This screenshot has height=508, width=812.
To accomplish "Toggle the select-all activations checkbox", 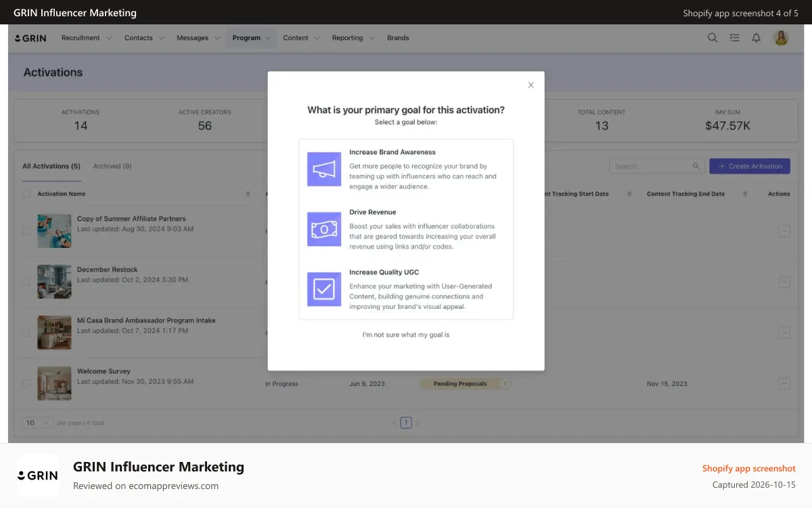I will [x=26, y=194].
